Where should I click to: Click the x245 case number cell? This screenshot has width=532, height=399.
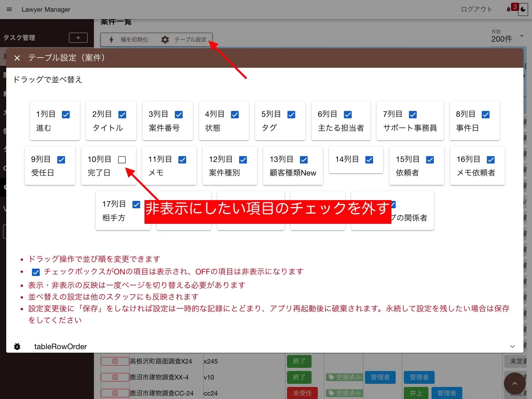[x=211, y=362]
